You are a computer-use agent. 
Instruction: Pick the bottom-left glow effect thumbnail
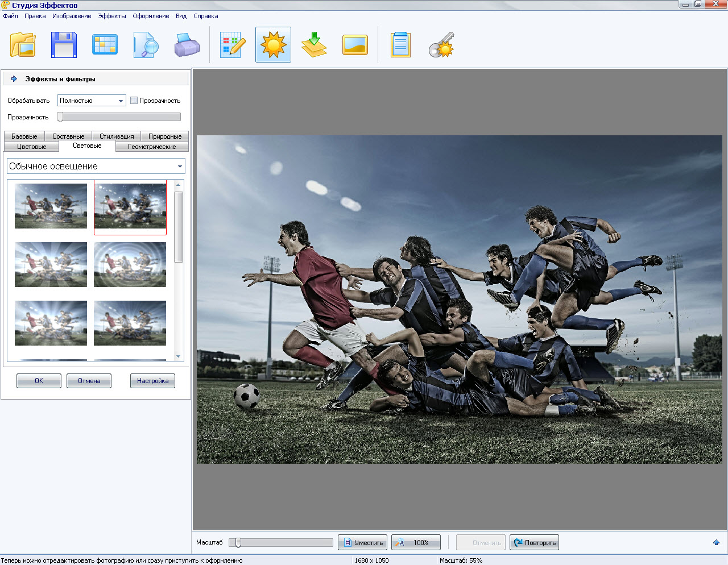[x=51, y=323]
